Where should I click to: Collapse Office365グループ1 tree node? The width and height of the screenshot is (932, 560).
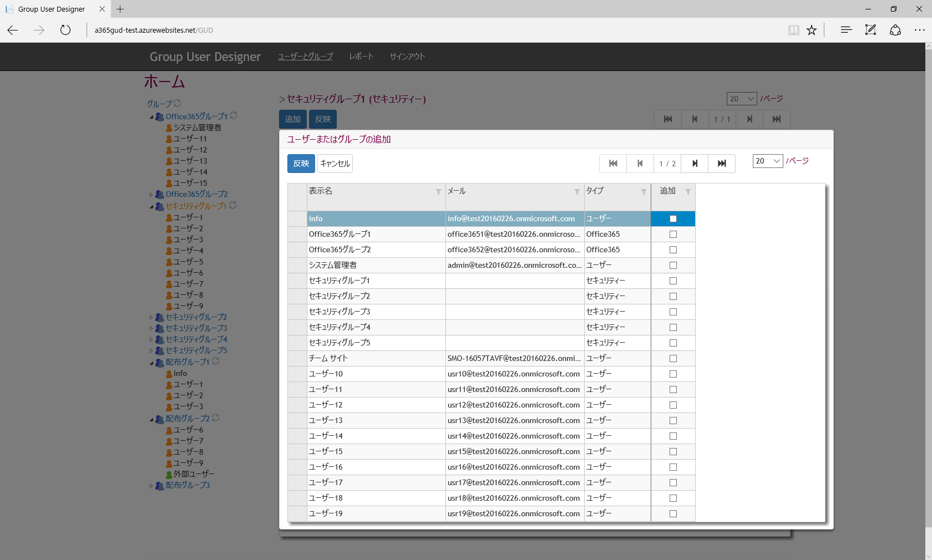(x=151, y=117)
